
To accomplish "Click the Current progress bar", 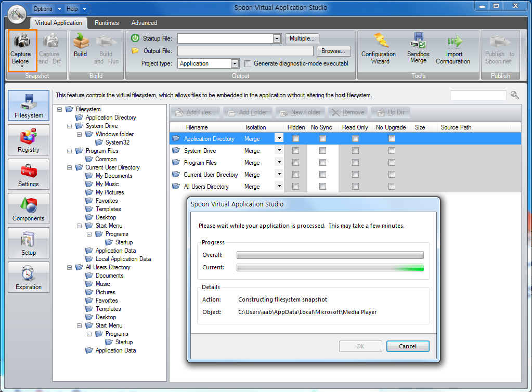I will (330, 268).
